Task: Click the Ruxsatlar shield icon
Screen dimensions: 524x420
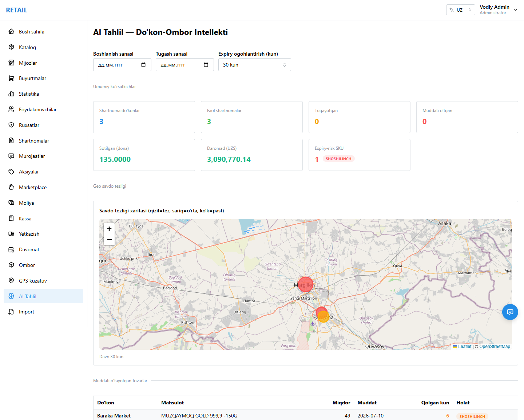Action: pyautogui.click(x=11, y=125)
